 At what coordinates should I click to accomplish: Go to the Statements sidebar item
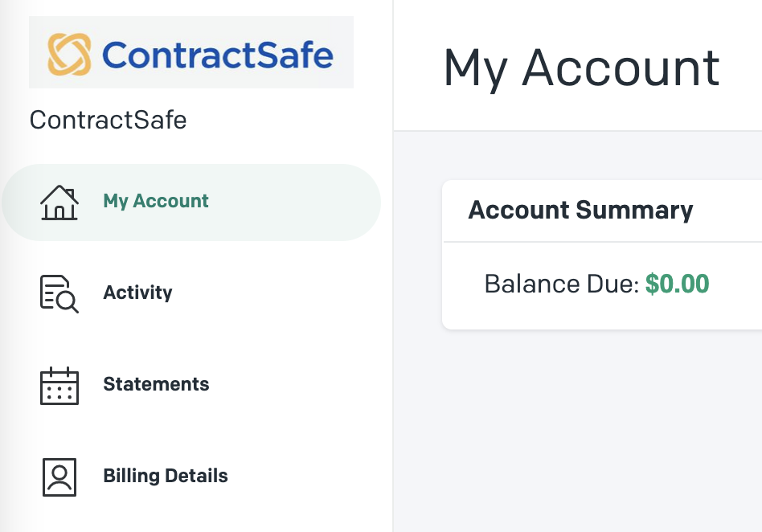coord(156,384)
